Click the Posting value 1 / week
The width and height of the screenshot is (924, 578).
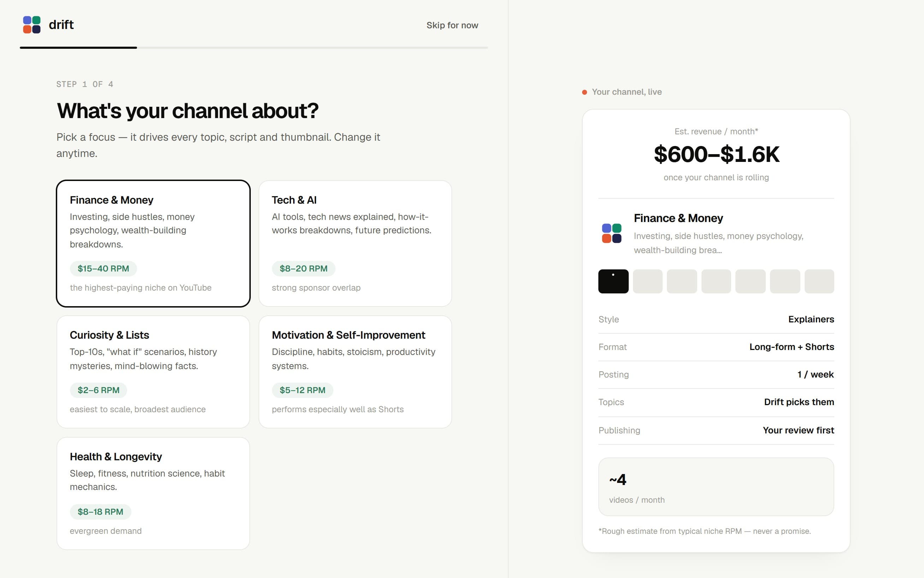click(816, 375)
